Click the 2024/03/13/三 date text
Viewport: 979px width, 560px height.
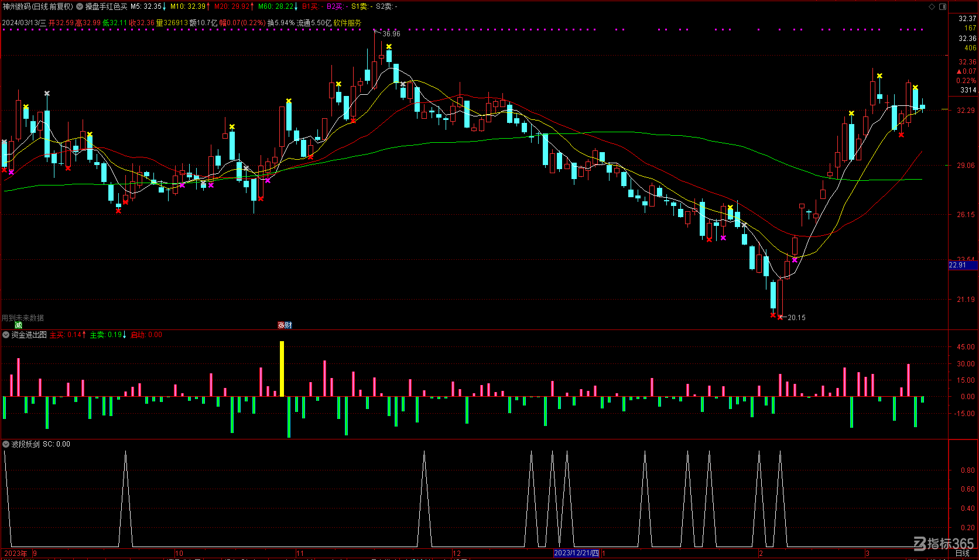coord(24,23)
